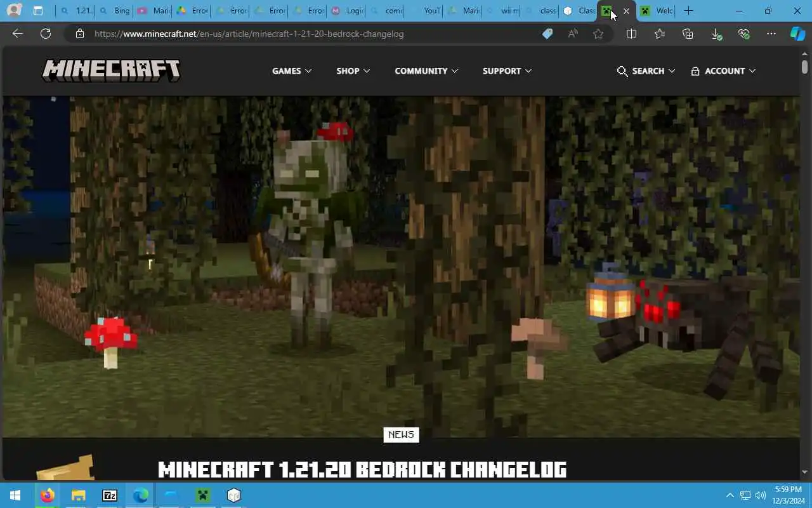
Task: Open the volume control tray icon
Action: (761, 495)
